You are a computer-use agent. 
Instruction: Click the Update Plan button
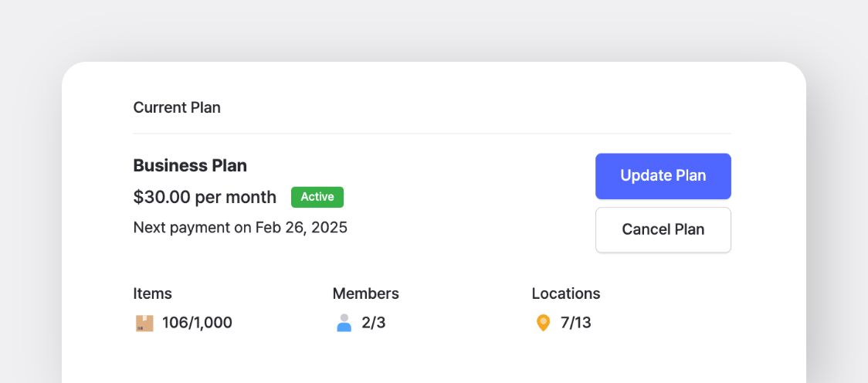663,176
